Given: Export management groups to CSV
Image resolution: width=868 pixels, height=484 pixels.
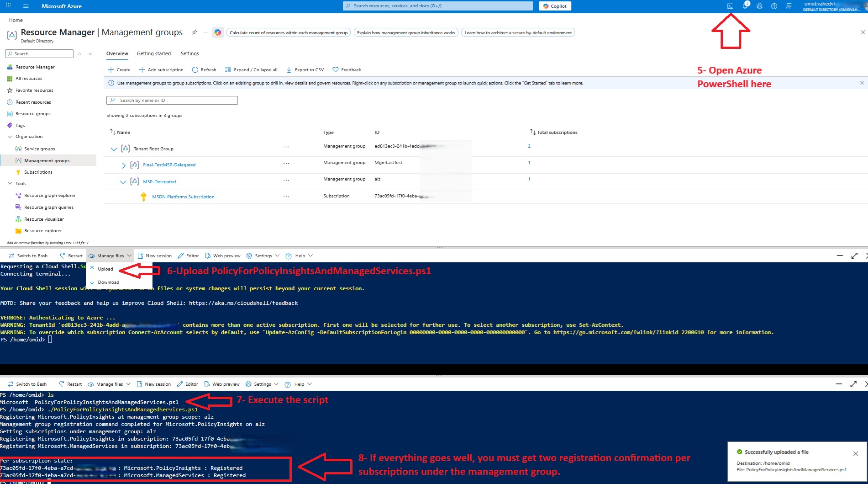Looking at the screenshot, I should click(305, 69).
